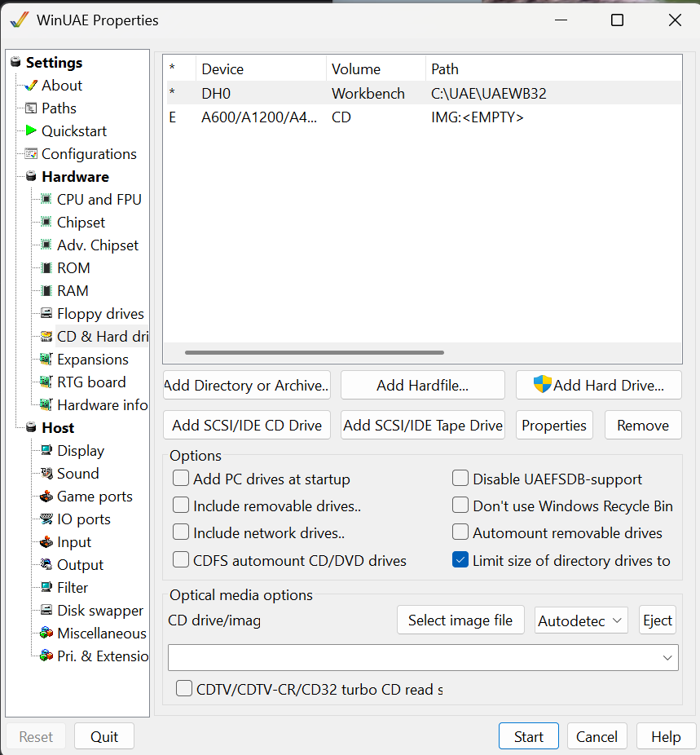The width and height of the screenshot is (700, 755).
Task: Click the RTG board icon
Action: click(46, 382)
